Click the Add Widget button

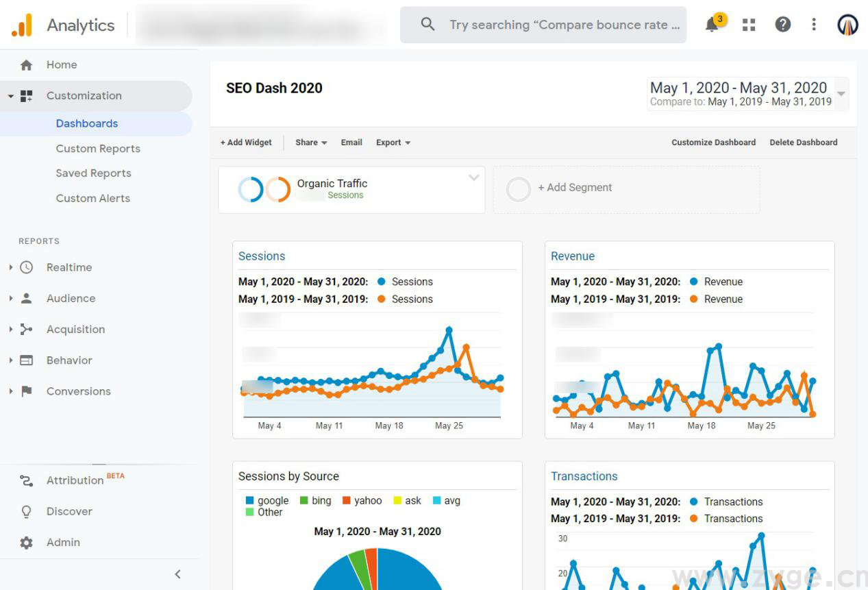coord(245,143)
